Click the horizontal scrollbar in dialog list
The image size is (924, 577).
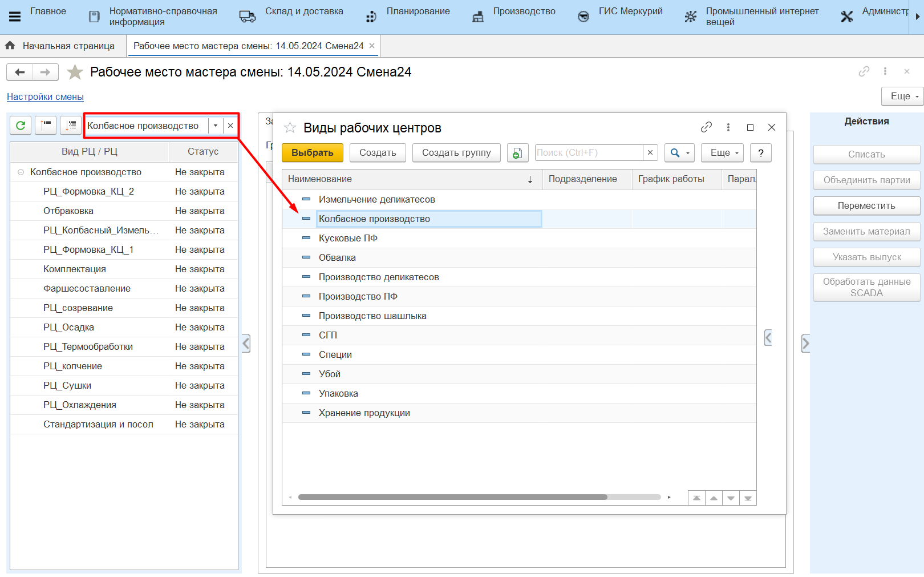(x=452, y=497)
